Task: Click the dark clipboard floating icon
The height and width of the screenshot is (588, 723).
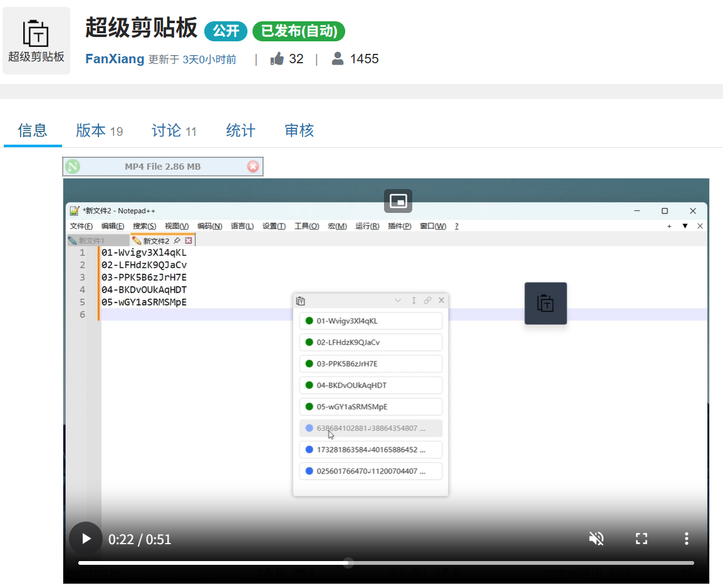Action: 546,303
